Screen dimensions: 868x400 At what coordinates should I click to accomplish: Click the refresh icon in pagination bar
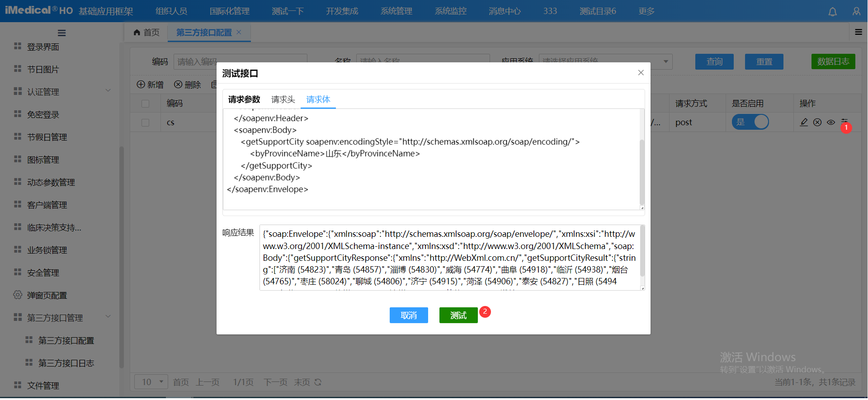click(x=318, y=382)
